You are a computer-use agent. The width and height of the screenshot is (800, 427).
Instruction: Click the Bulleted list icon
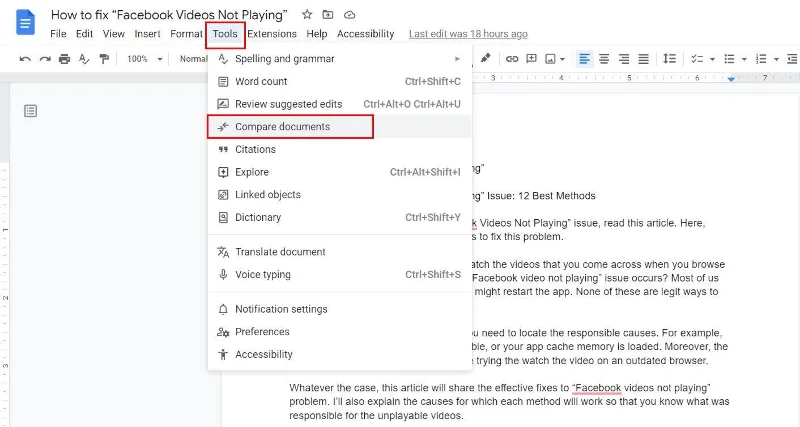(730, 59)
